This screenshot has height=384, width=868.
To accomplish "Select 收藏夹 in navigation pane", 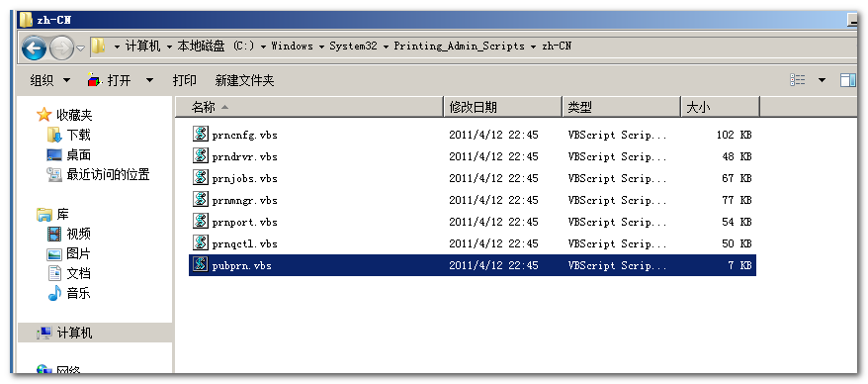I will (73, 115).
